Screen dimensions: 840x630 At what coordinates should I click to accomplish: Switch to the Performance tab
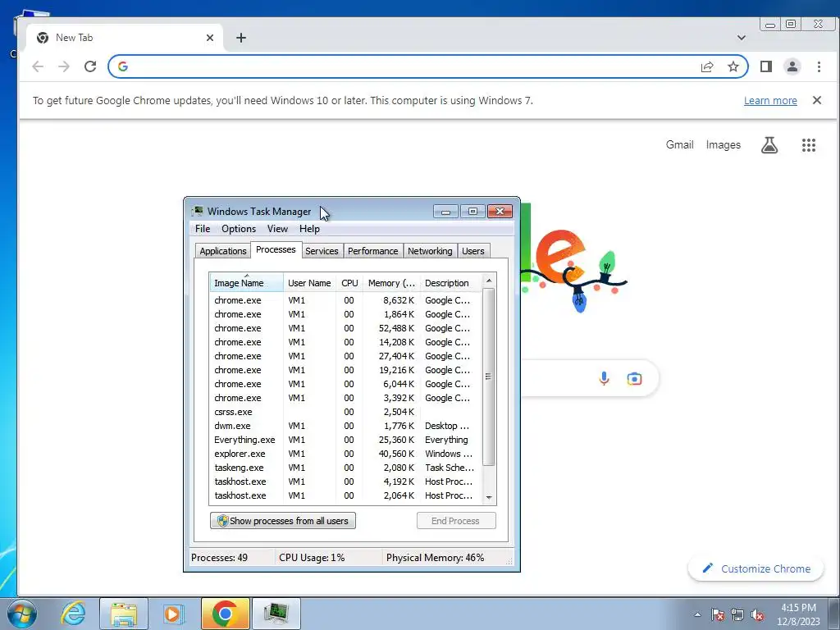click(373, 251)
